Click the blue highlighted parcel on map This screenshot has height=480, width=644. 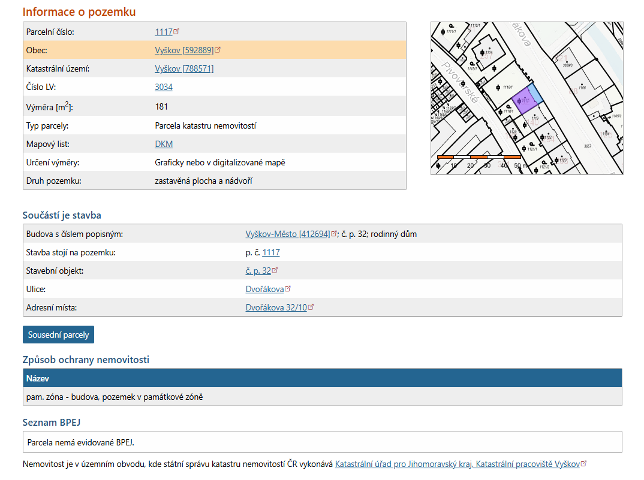click(x=535, y=93)
